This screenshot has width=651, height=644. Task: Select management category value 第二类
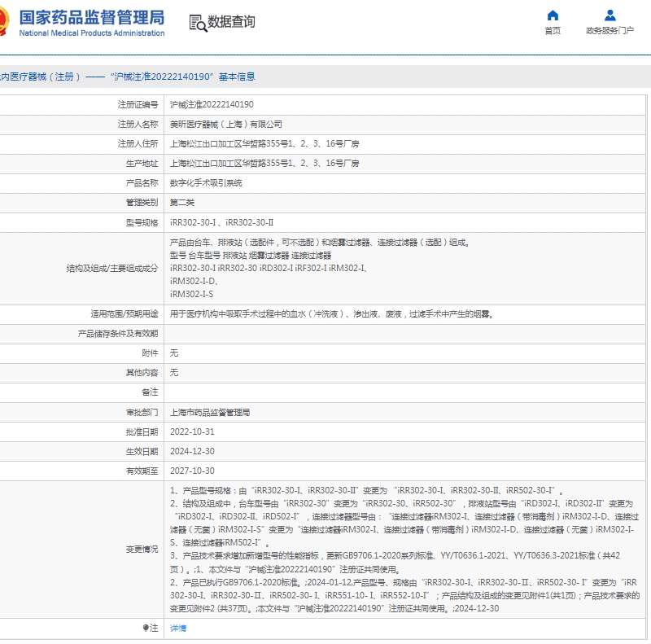(181, 203)
